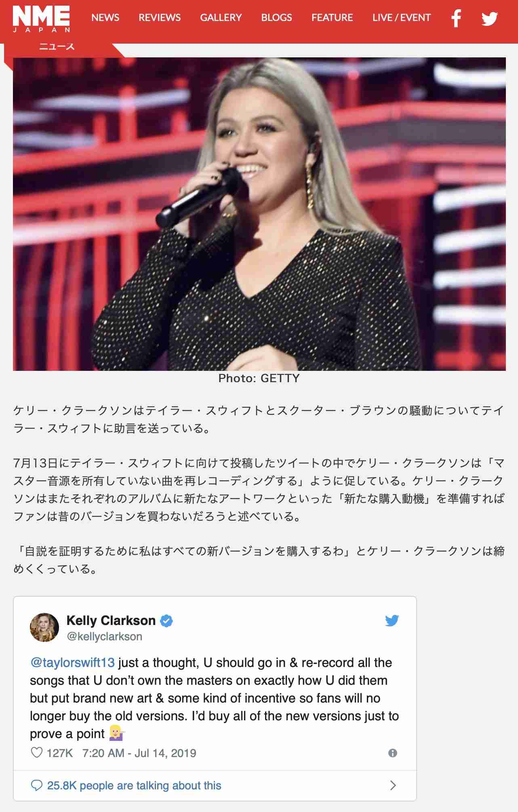Click the ニュース category tab
Screen dimensions: 518x812
tap(57, 46)
